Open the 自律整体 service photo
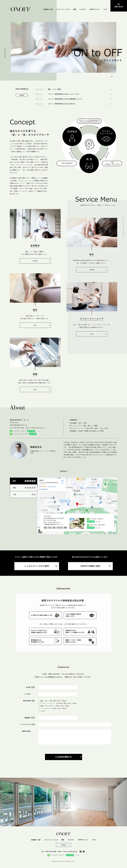 click(x=35, y=224)
